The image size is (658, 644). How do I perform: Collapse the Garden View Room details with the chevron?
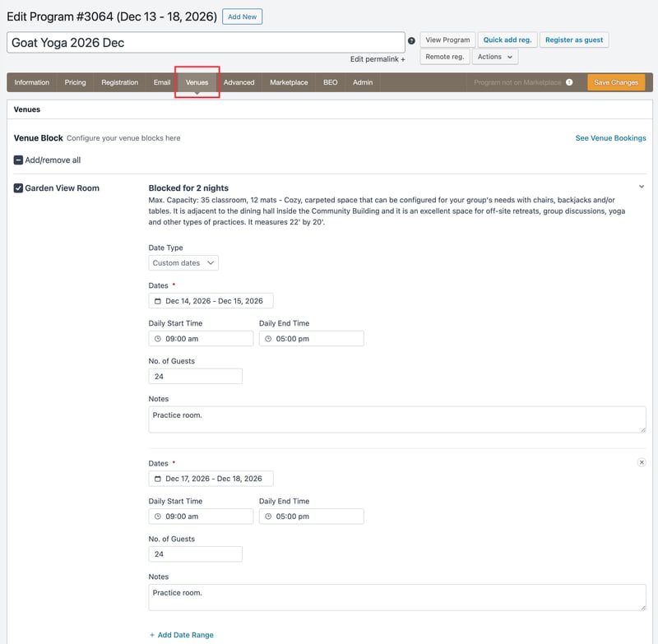pos(641,187)
